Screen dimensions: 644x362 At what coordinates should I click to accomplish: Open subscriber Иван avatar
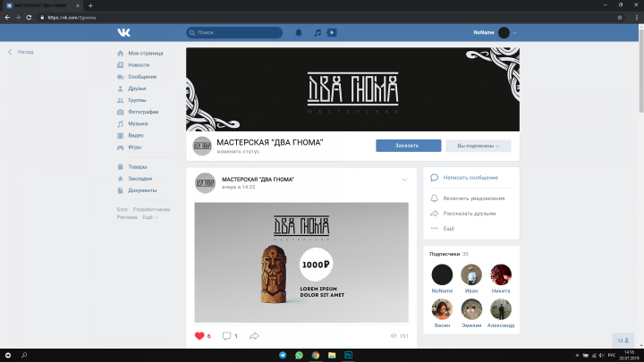471,274
